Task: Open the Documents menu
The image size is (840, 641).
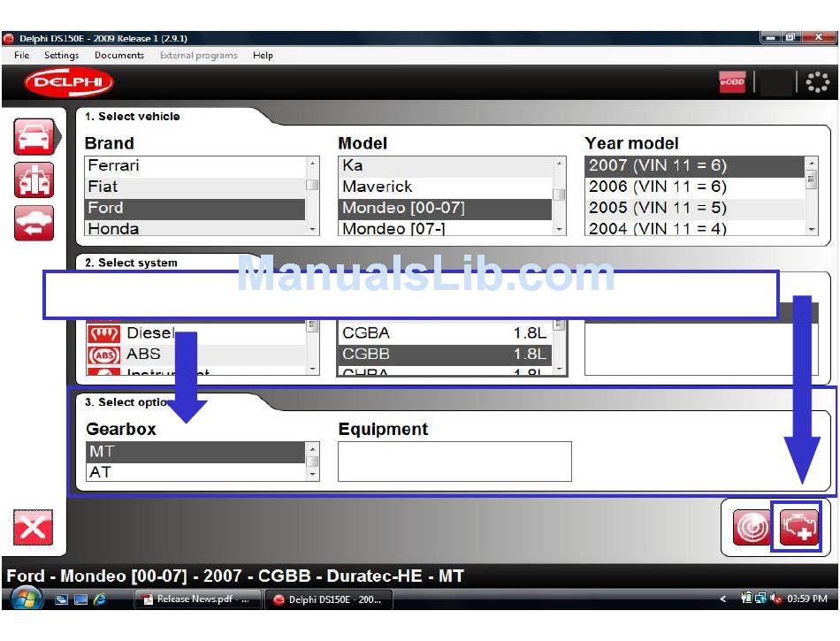Action: pyautogui.click(x=119, y=55)
